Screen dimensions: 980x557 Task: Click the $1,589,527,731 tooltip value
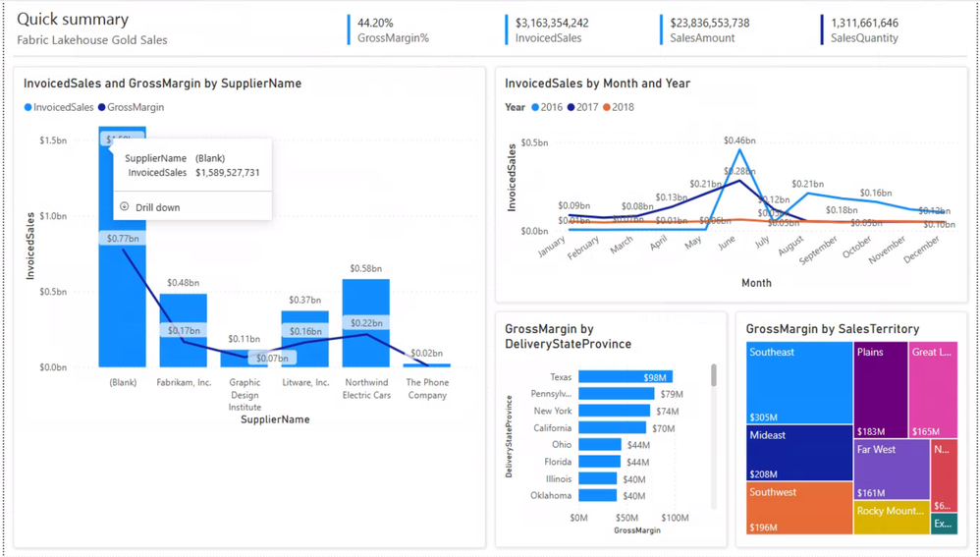click(x=228, y=173)
